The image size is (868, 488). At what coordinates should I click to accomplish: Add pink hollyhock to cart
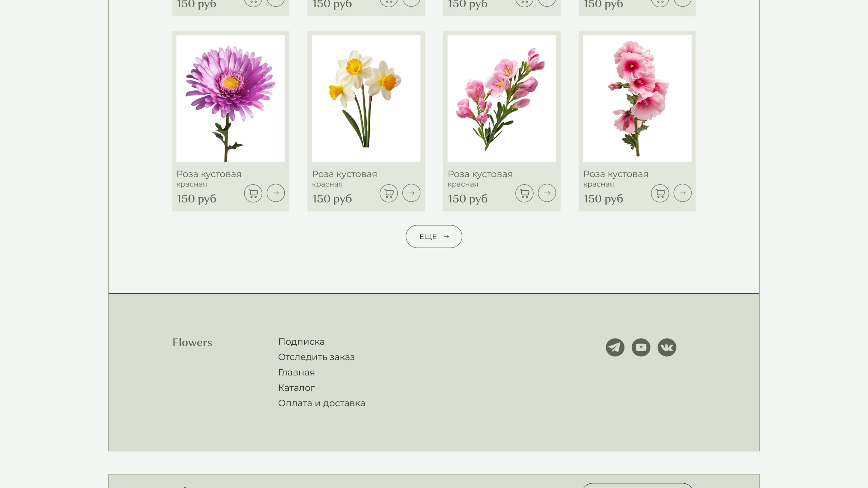tap(660, 193)
